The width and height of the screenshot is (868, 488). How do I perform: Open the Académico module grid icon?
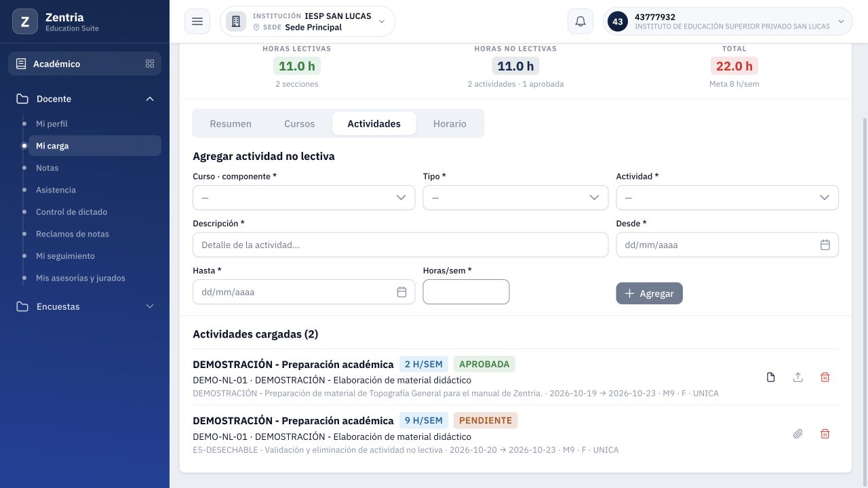pos(150,64)
